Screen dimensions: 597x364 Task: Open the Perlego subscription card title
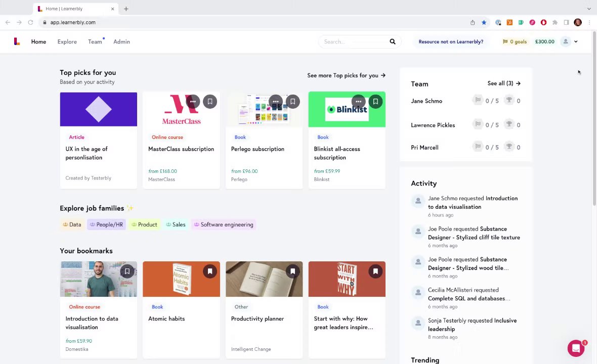point(258,149)
